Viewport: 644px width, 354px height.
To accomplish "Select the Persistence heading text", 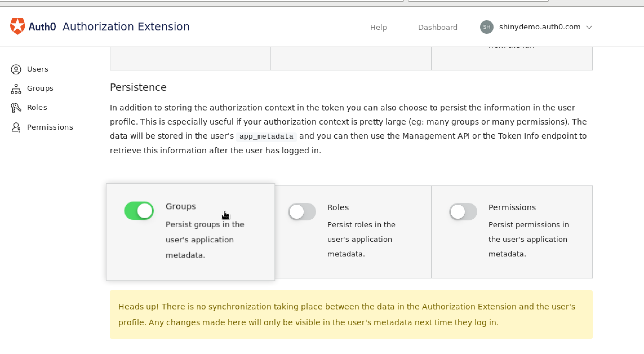I will pos(138,87).
